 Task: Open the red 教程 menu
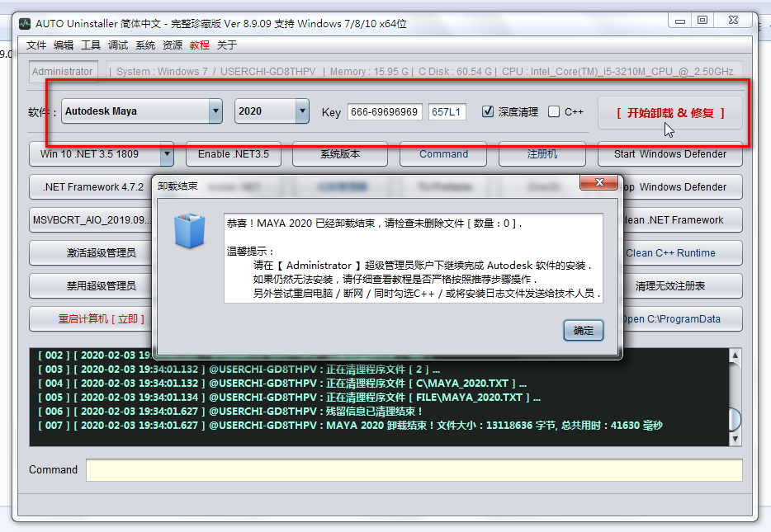[200, 45]
